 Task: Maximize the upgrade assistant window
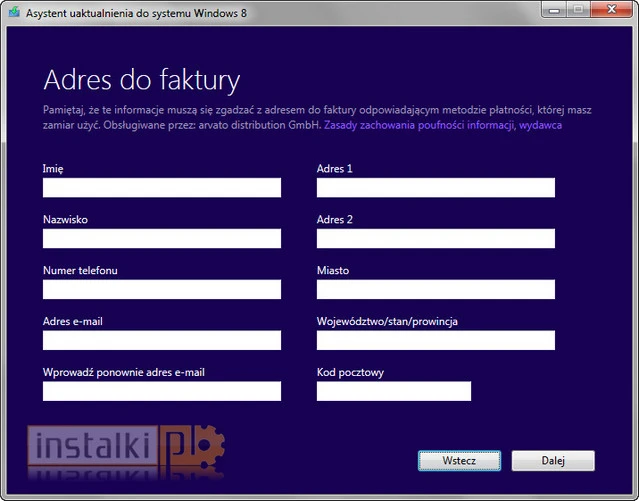(x=578, y=12)
